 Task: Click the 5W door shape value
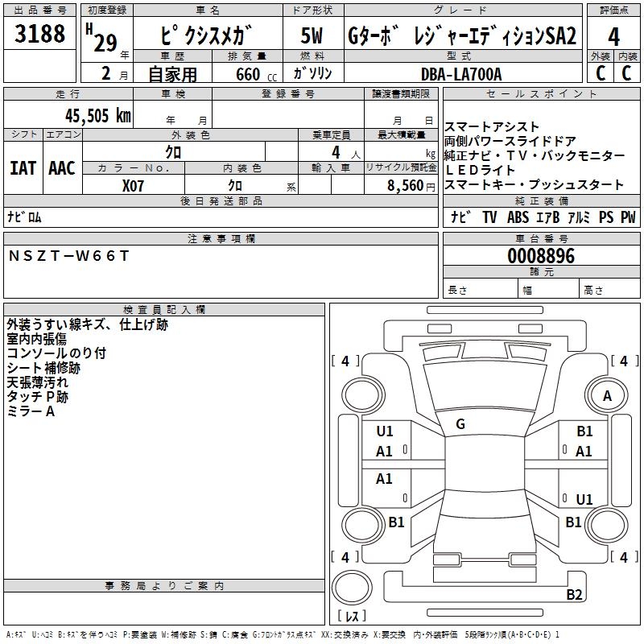(x=312, y=35)
